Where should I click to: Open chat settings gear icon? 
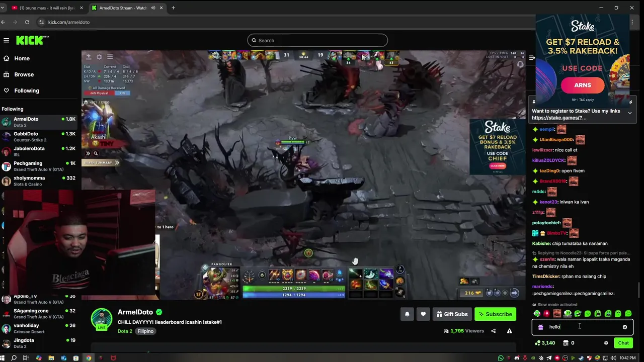(x=606, y=343)
